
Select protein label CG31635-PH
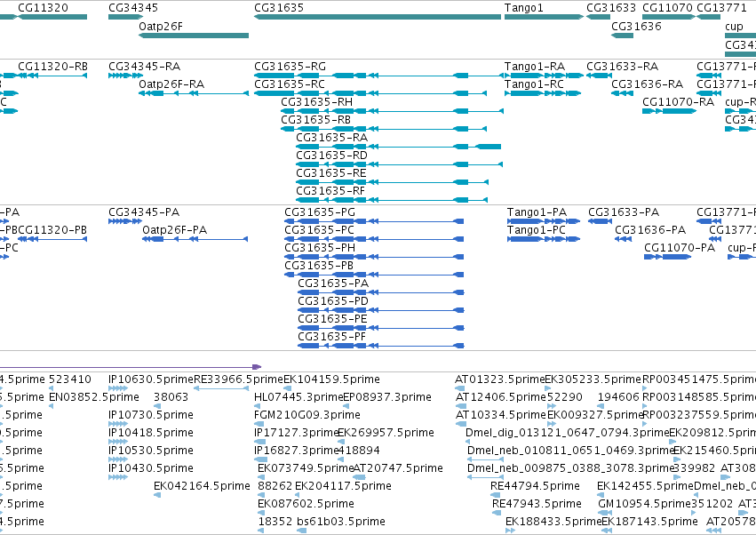[x=320, y=248]
